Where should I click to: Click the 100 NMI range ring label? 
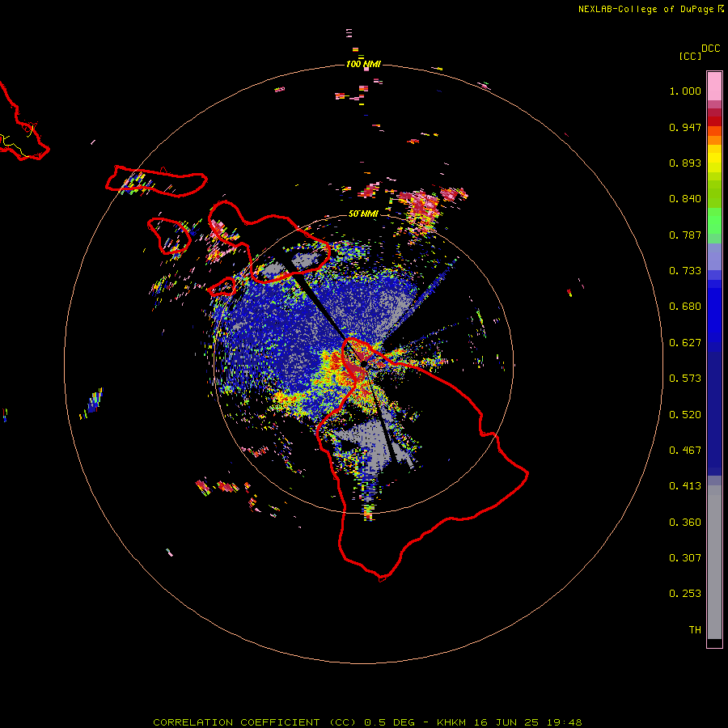[x=363, y=64]
